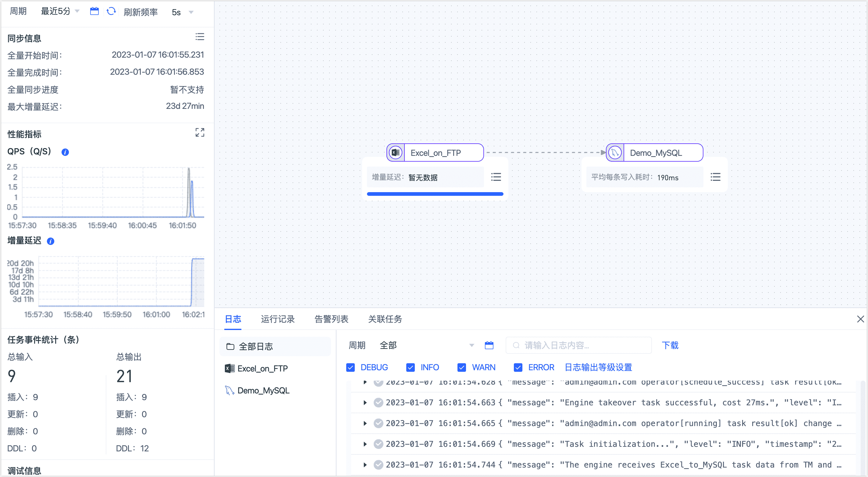The height and width of the screenshot is (477, 868).
Task: Open list menu icon under Demo_MySQL node
Action: coord(715,177)
